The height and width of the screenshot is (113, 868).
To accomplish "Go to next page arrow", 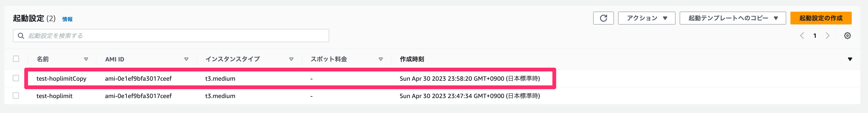I will 828,36.
